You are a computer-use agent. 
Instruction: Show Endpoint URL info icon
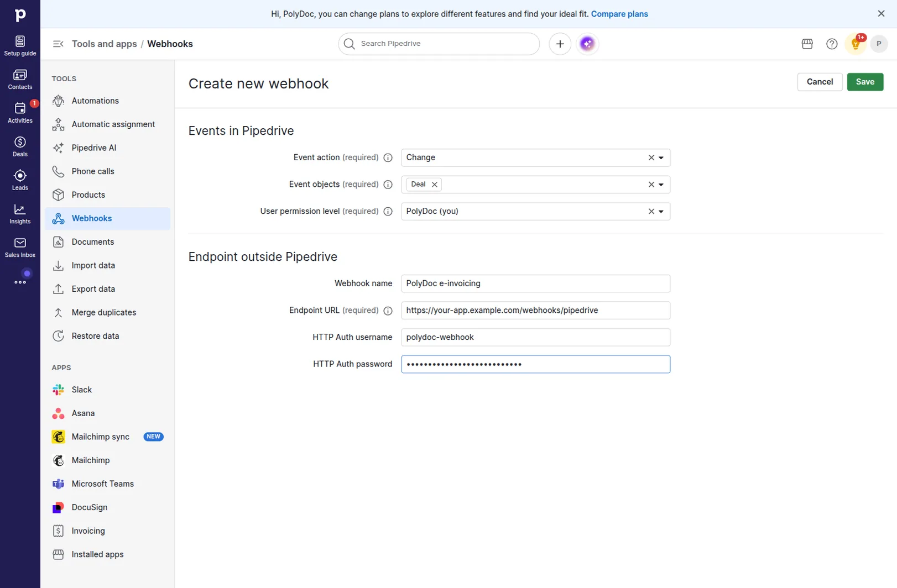[x=388, y=311]
